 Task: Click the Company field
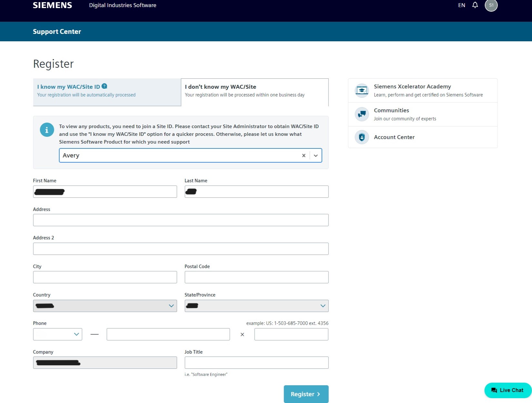(105, 363)
